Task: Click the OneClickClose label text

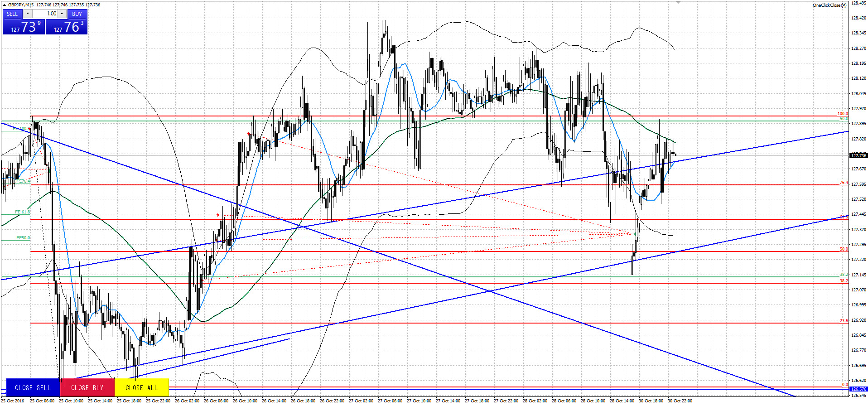Action: coord(826,5)
